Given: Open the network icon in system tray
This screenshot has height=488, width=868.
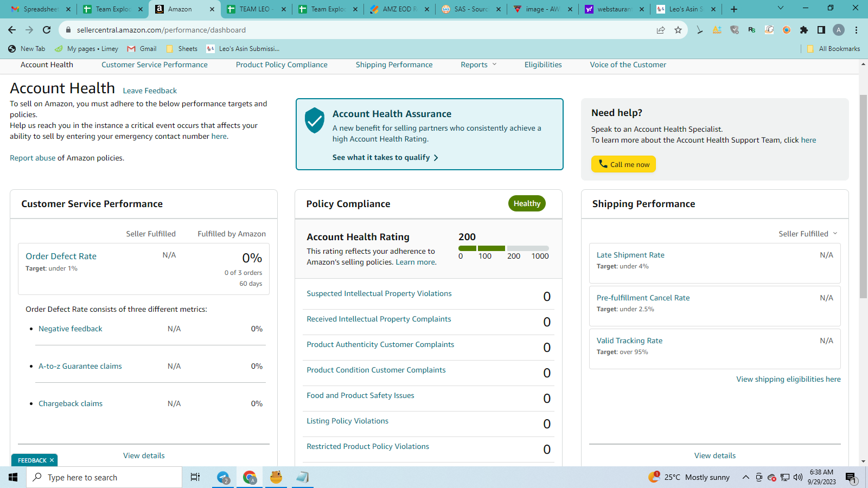Looking at the screenshot, I should pos(785,477).
